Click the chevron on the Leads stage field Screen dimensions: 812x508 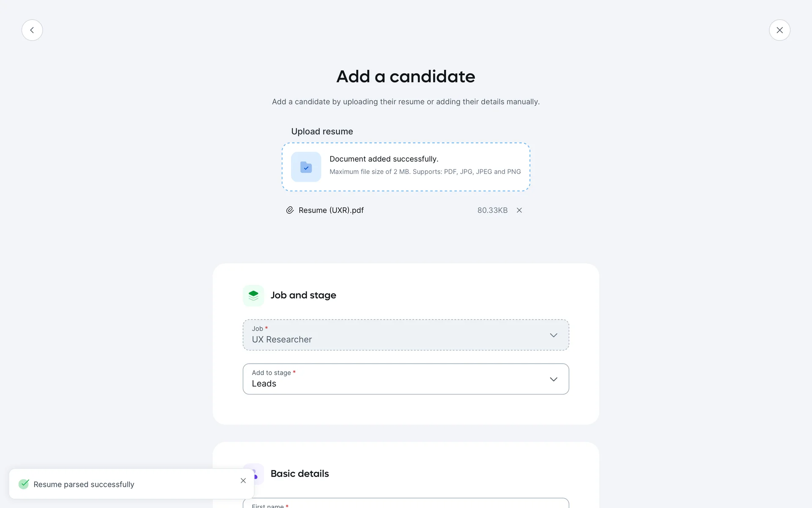click(x=553, y=379)
